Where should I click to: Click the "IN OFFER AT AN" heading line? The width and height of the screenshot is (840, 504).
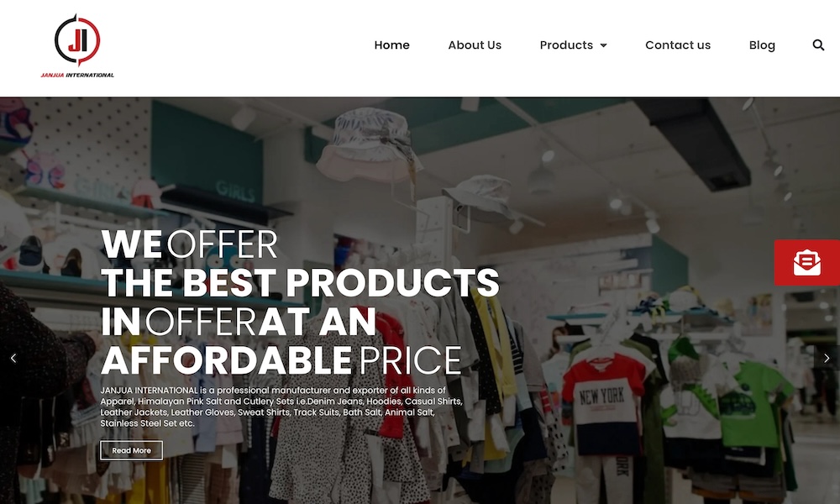[x=239, y=322]
